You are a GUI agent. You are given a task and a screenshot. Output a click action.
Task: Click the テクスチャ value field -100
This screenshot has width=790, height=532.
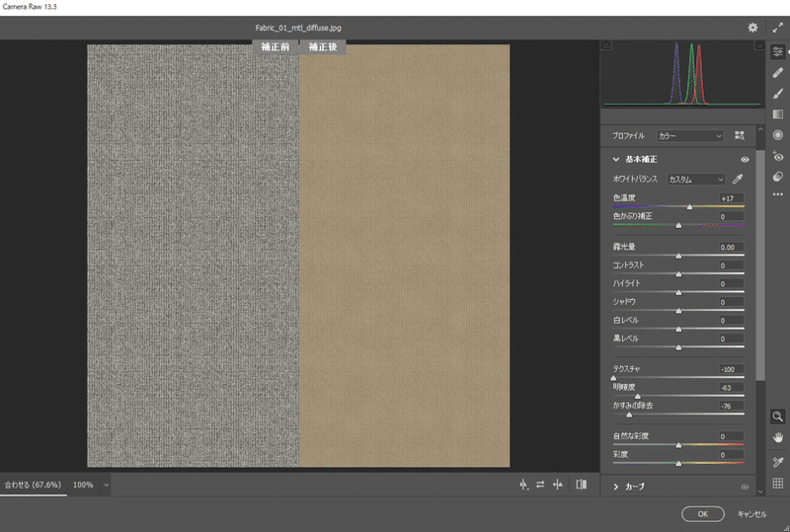point(731,369)
